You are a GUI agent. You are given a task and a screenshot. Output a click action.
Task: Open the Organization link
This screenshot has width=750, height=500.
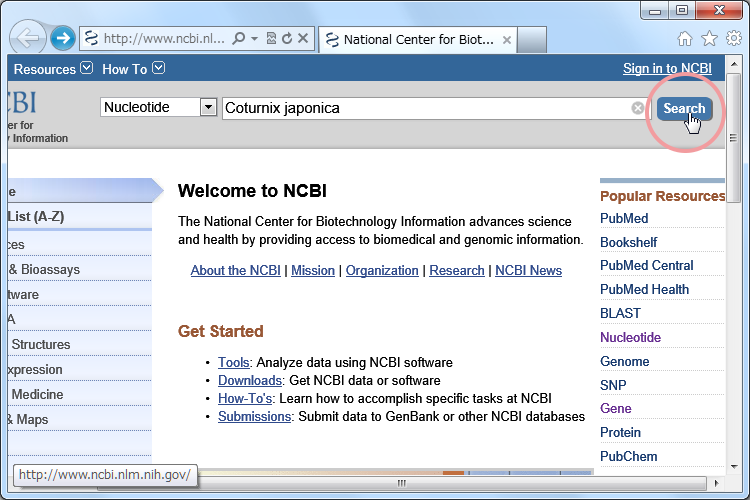[382, 270]
